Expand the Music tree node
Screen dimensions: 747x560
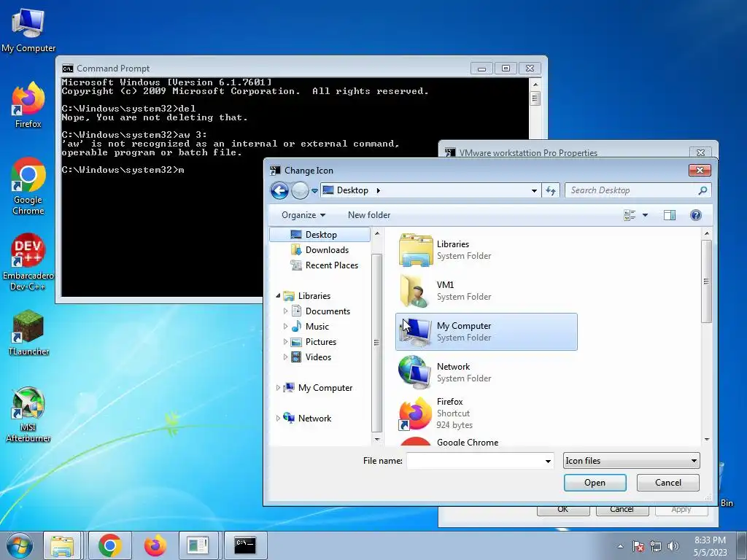(285, 327)
